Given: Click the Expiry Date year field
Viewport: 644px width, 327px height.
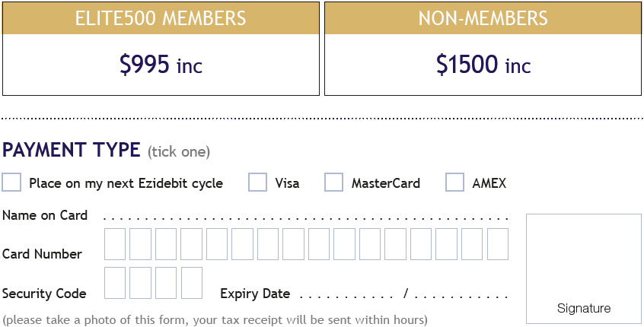Looking at the screenshot, I should (461, 294).
